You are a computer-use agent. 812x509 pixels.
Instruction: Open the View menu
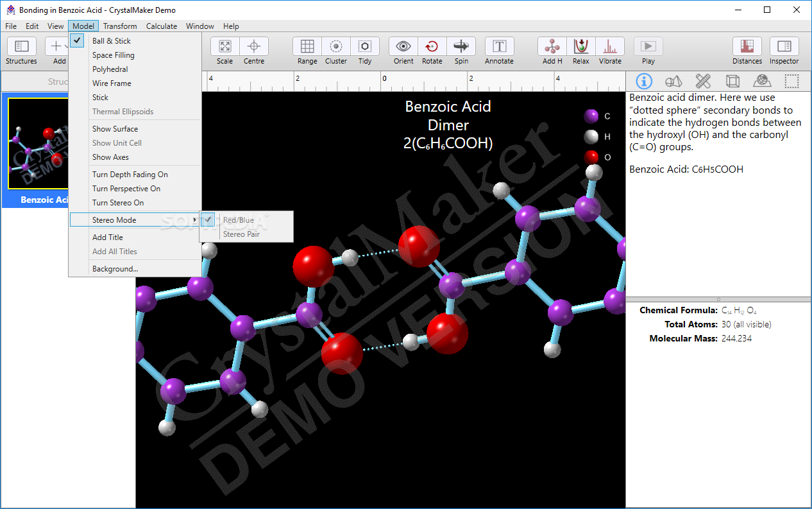(56, 26)
